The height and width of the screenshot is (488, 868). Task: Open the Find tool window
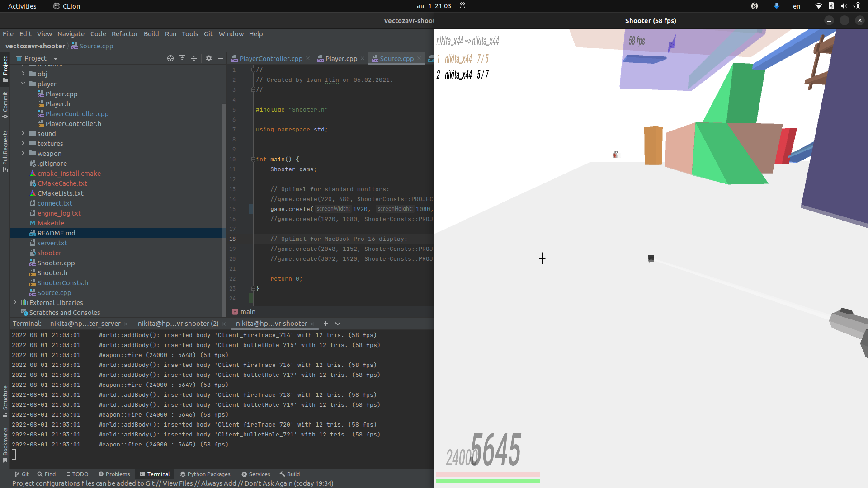click(x=46, y=474)
